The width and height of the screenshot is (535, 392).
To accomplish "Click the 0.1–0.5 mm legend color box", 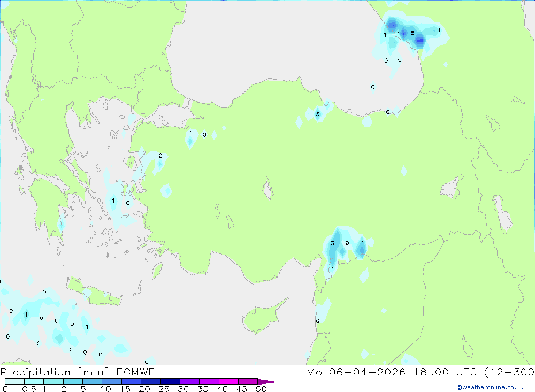I will 14,381.
